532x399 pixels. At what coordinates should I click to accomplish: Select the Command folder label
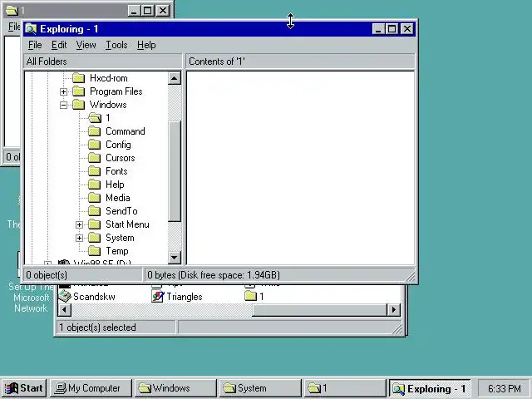click(126, 131)
